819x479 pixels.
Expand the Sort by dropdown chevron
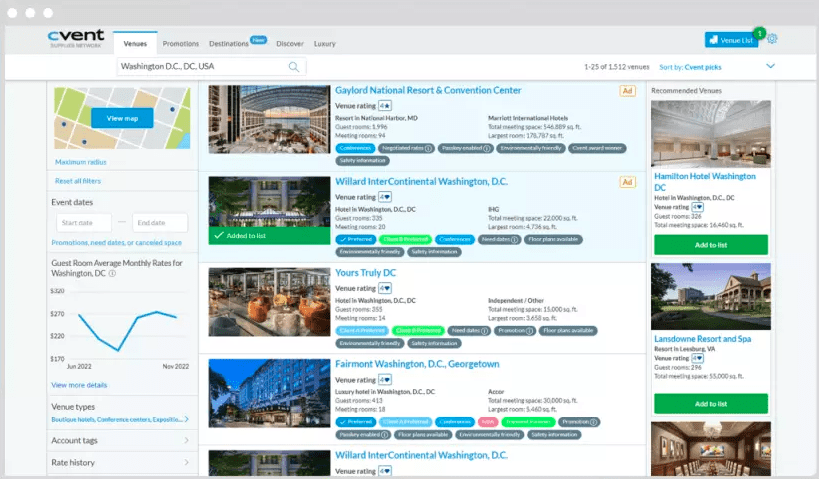click(770, 66)
